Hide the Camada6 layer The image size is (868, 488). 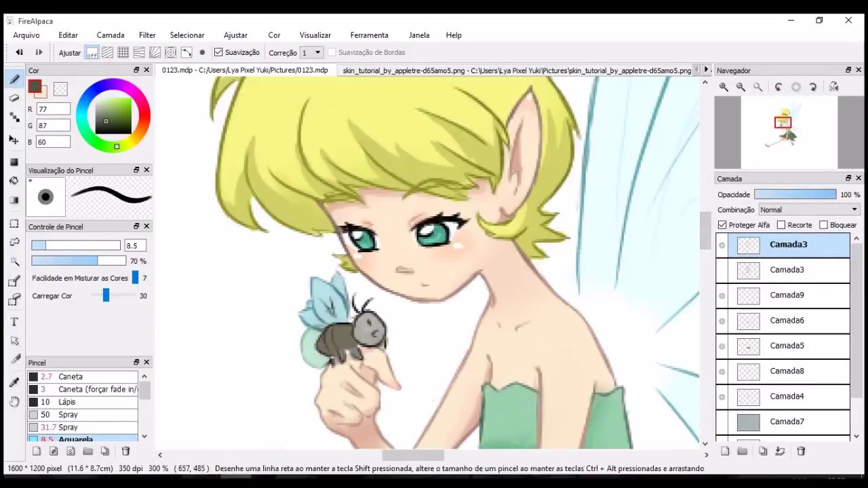722,321
